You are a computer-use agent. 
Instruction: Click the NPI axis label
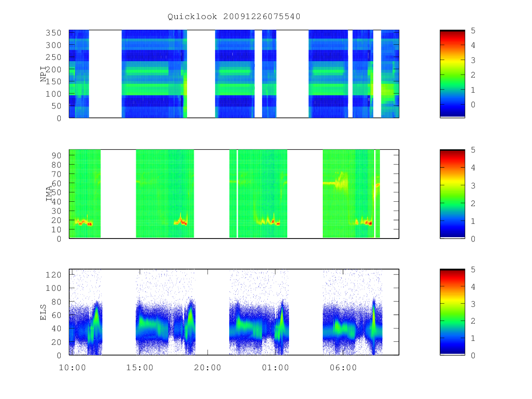[44, 74]
